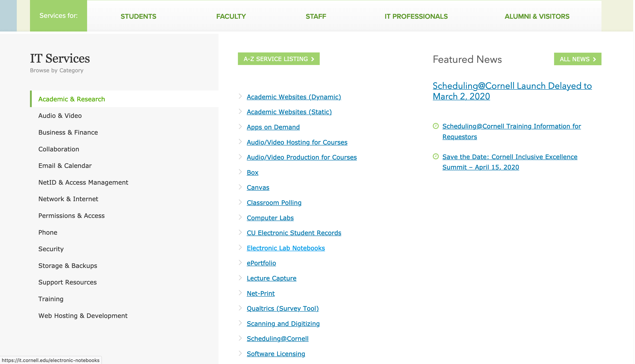635x364 pixels.
Task: Select the STUDENTS services tab
Action: [139, 16]
